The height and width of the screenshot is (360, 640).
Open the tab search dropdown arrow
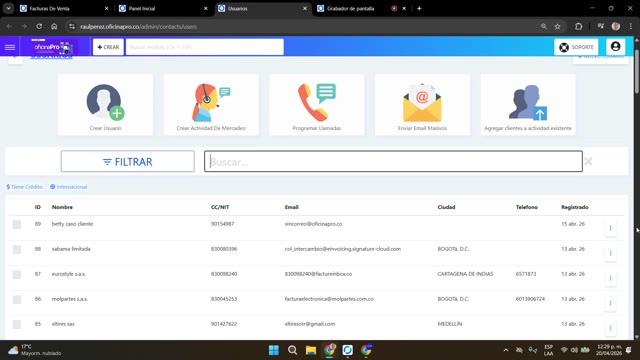(x=8, y=8)
